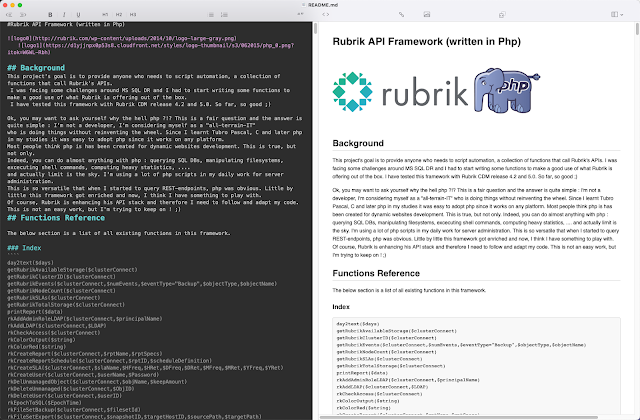Click 'rkColorOutput($string)' in the preview code block
This screenshot has width=640, height=420.
[368, 401]
